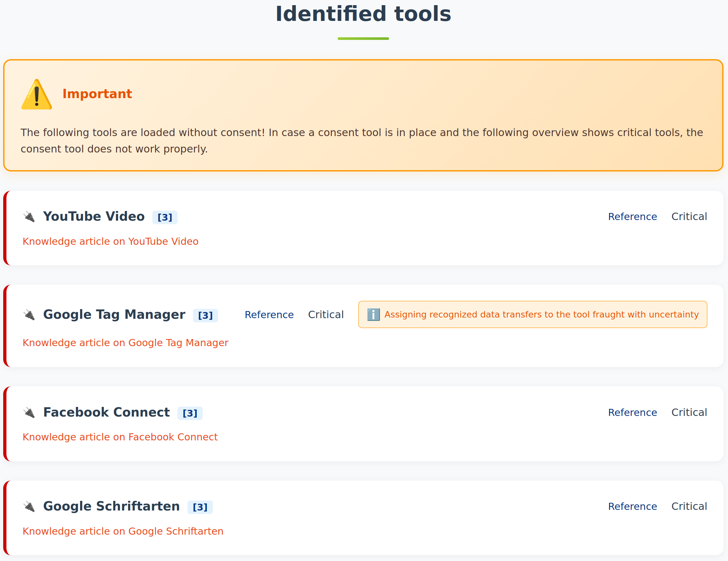
Task: Open the Facebook Connect Reference link
Action: click(x=632, y=413)
